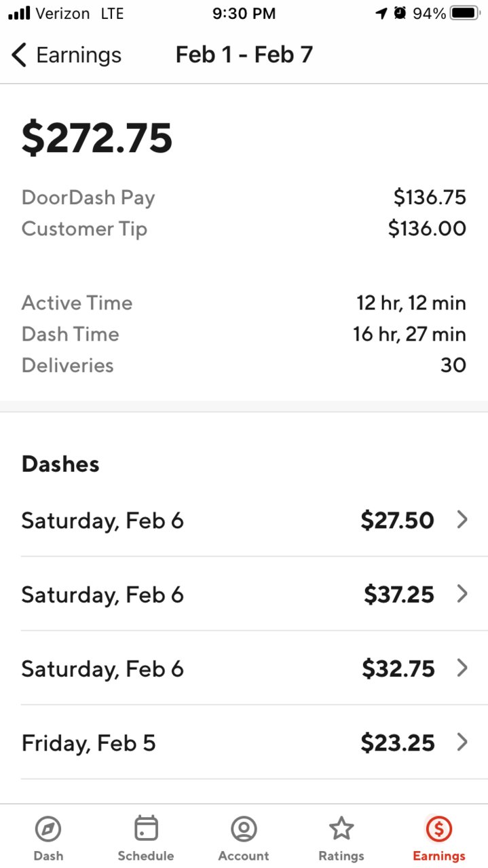The image size is (488, 868).
Task: Switch to the Schedule tab label
Action: 146,856
